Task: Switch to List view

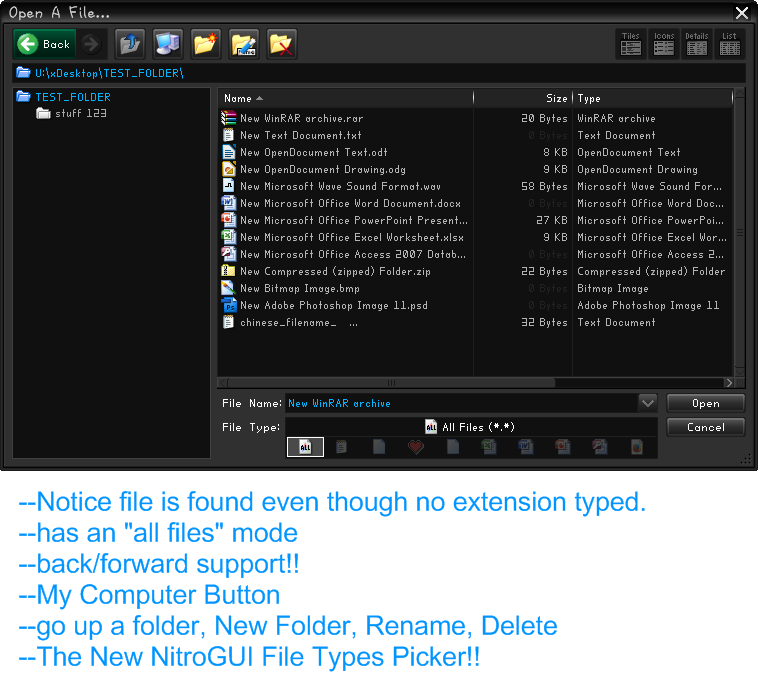Action: click(x=730, y=43)
